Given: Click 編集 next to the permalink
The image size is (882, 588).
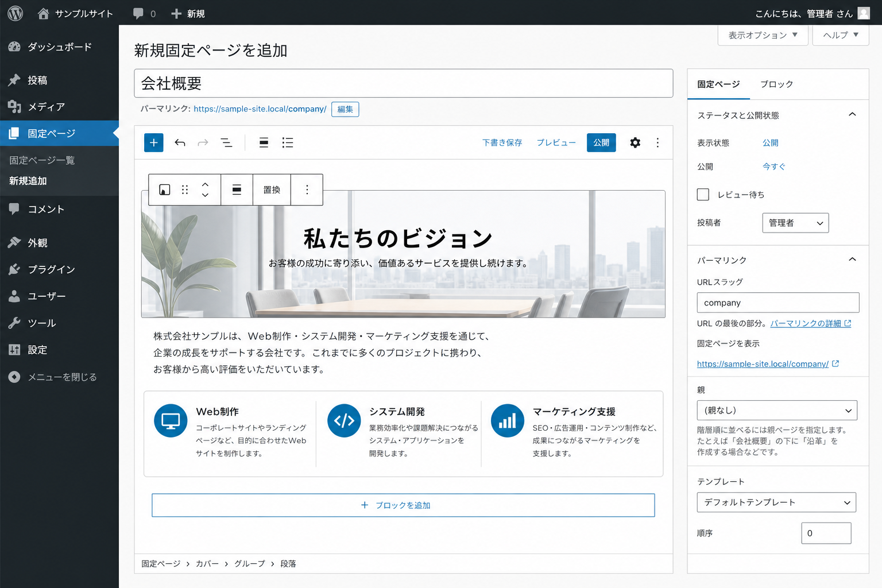Looking at the screenshot, I should click(x=345, y=109).
